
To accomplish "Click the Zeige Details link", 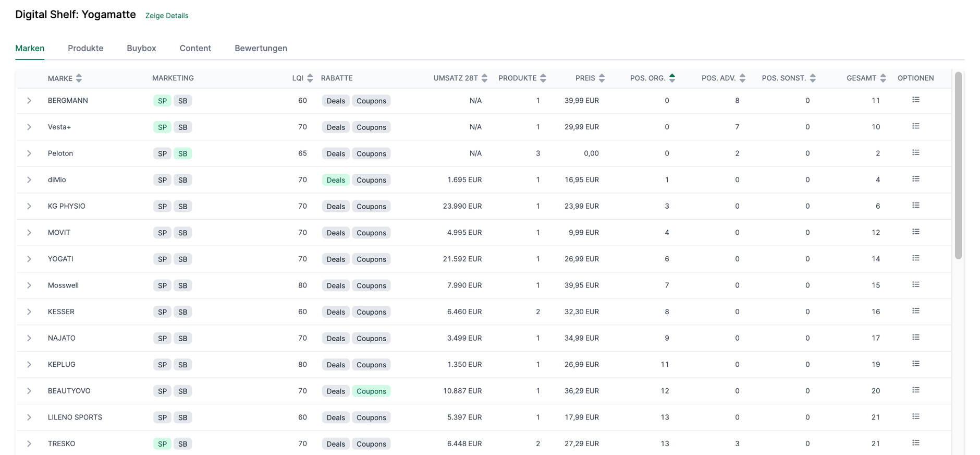I will [x=167, y=16].
